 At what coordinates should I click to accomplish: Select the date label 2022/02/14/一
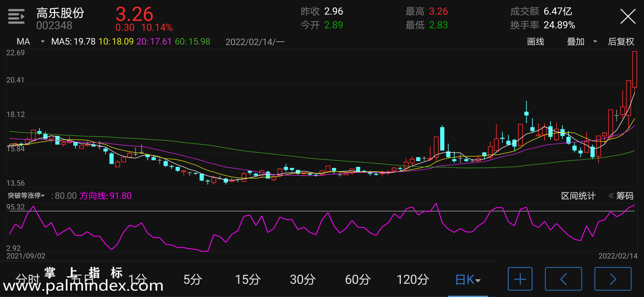pyautogui.click(x=255, y=42)
